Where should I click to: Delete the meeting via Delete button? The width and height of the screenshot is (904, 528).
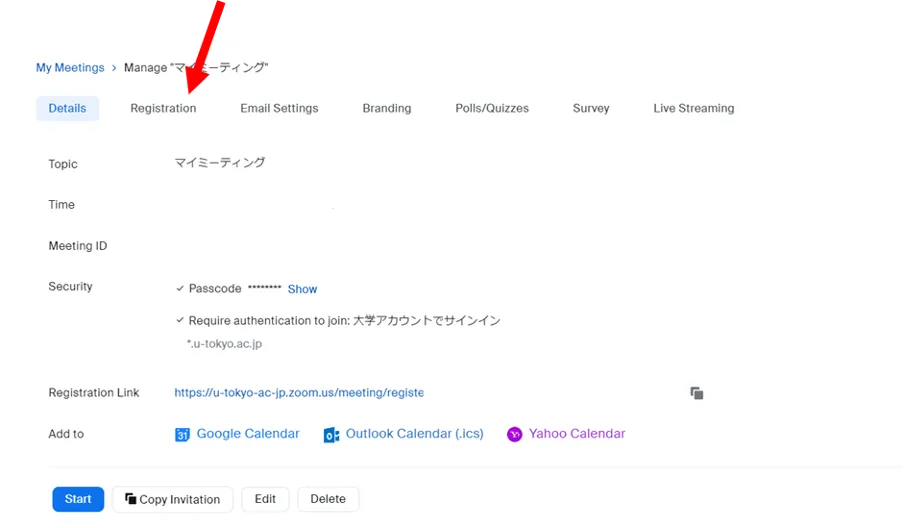click(x=328, y=499)
